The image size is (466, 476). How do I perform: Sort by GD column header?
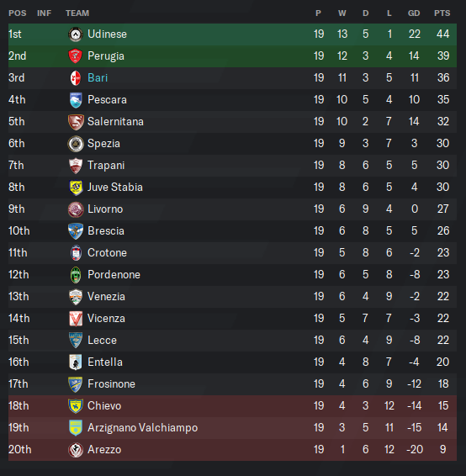414,13
